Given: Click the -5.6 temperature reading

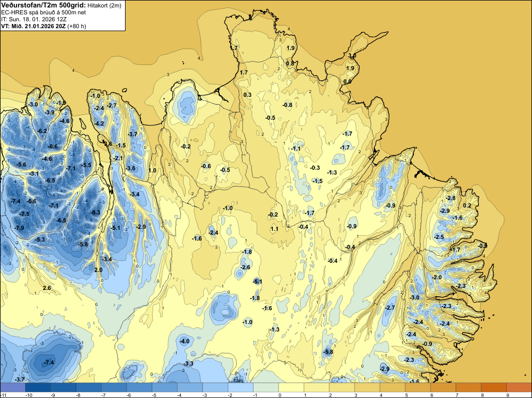Looking at the screenshot, I should pyautogui.click(x=21, y=164).
